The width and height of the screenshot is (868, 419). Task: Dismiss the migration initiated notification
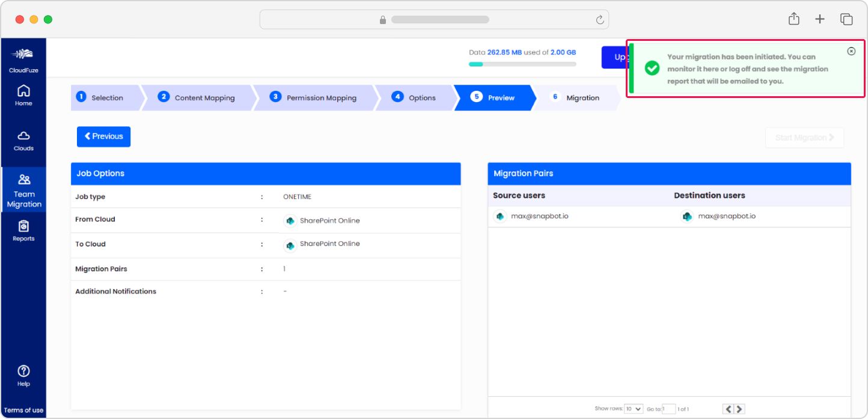tap(851, 51)
